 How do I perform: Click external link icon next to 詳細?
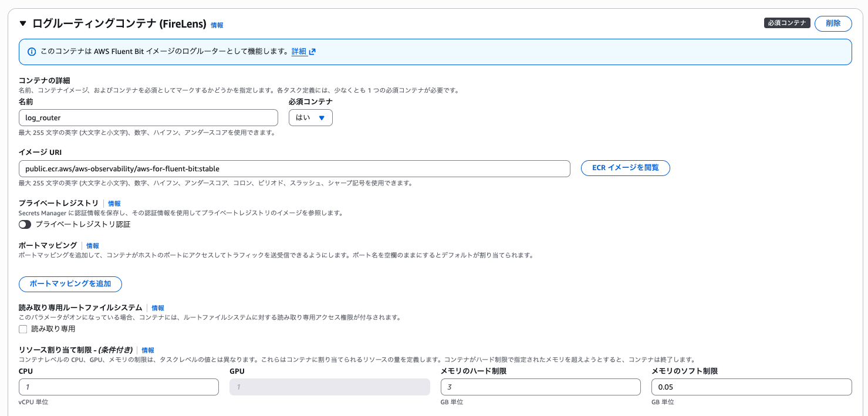pyautogui.click(x=312, y=52)
